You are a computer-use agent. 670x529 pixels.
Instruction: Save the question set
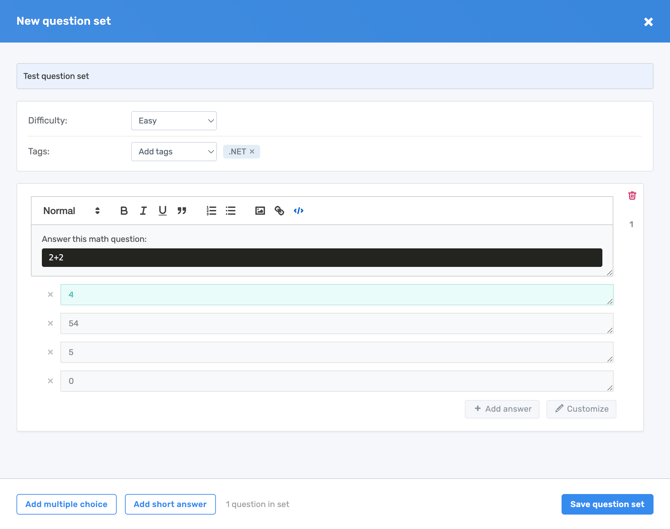(x=607, y=504)
